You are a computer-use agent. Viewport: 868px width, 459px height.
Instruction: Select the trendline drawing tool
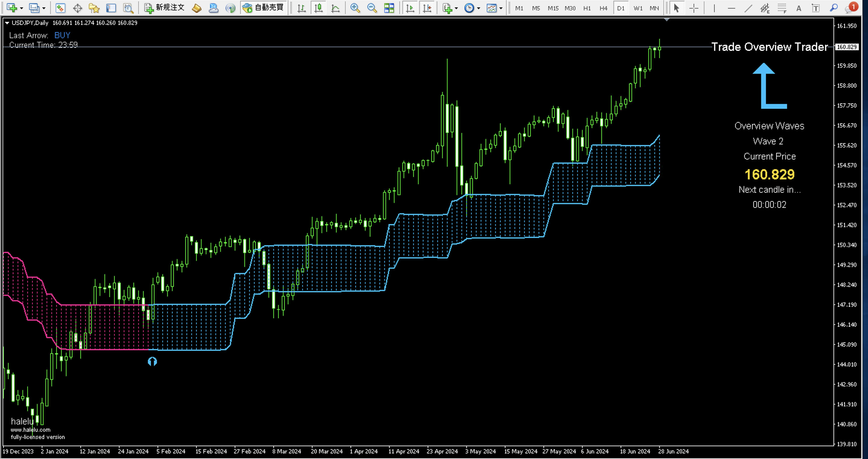point(748,8)
